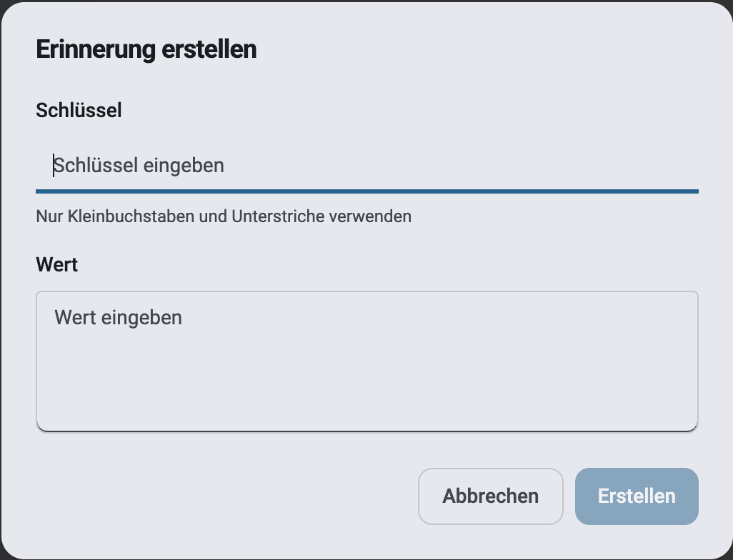Click the Wert field label

click(56, 264)
